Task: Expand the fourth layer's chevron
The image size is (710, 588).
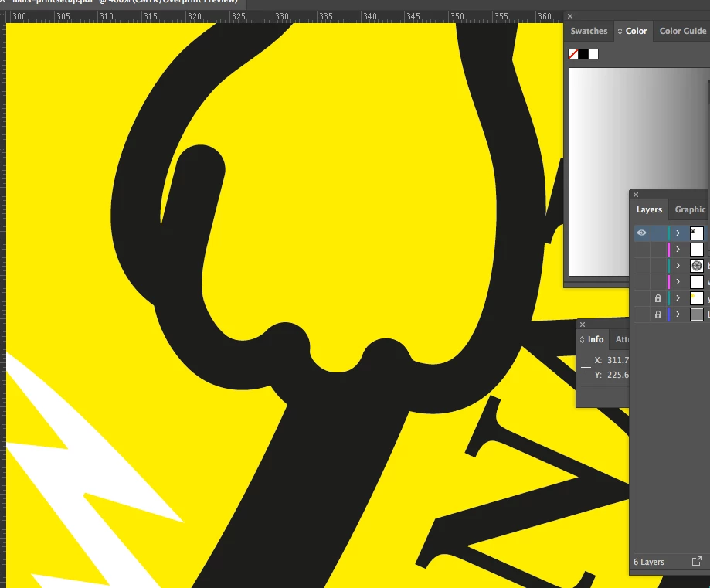Action: click(678, 282)
